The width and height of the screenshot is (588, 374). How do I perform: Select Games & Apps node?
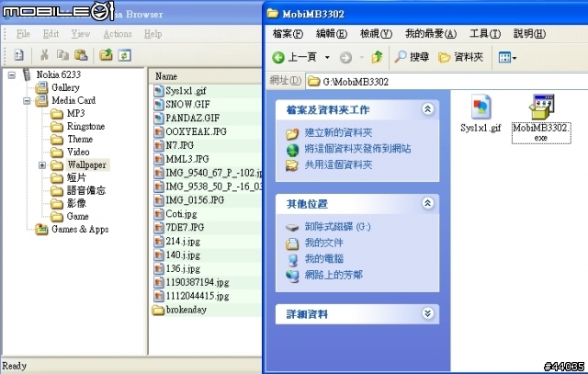pyautogui.click(x=80, y=229)
